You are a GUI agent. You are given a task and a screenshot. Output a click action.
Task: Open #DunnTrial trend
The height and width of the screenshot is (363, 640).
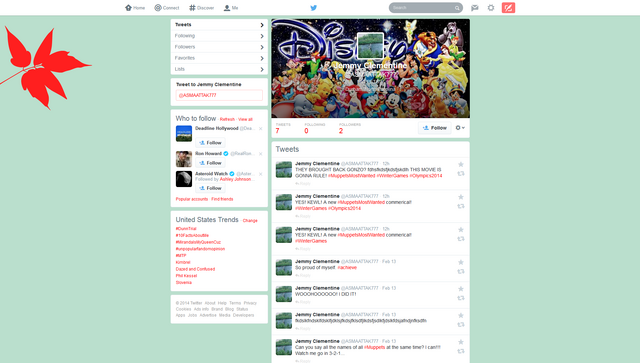(186, 229)
